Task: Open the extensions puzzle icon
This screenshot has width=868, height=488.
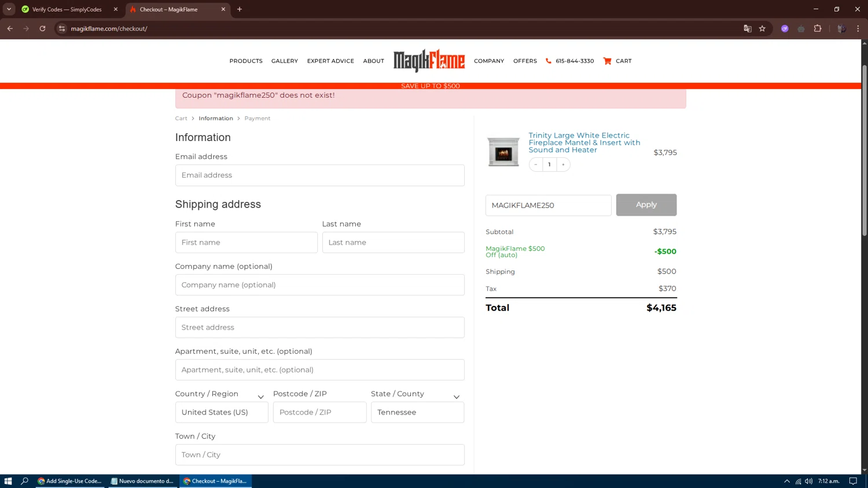Action: (x=818, y=28)
